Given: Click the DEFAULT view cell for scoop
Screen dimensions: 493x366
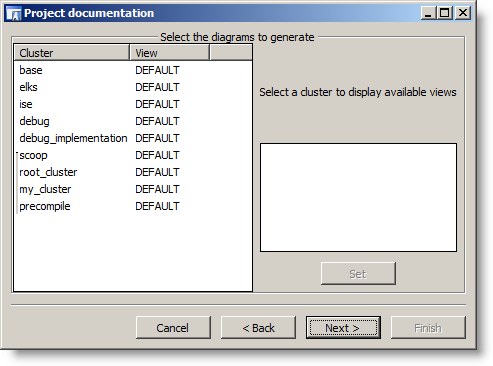Looking at the screenshot, I should coord(157,155).
